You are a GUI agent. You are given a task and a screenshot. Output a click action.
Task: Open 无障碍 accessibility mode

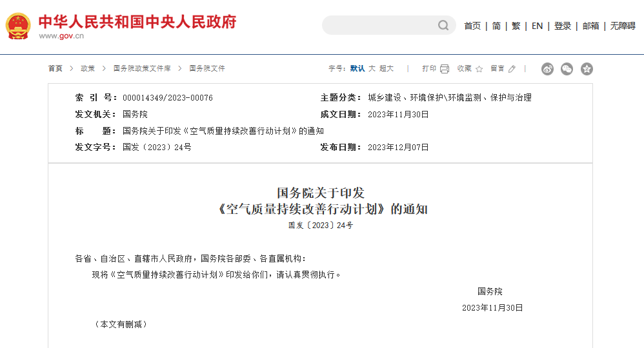tap(623, 26)
